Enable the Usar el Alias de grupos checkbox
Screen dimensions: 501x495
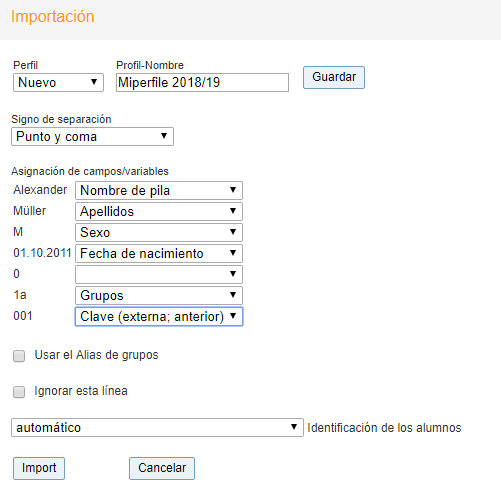click(x=19, y=356)
